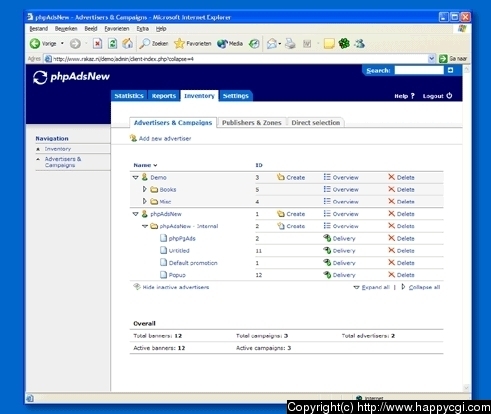Expand the Books campaign arrow
This screenshot has width=491, height=414.
(x=144, y=189)
